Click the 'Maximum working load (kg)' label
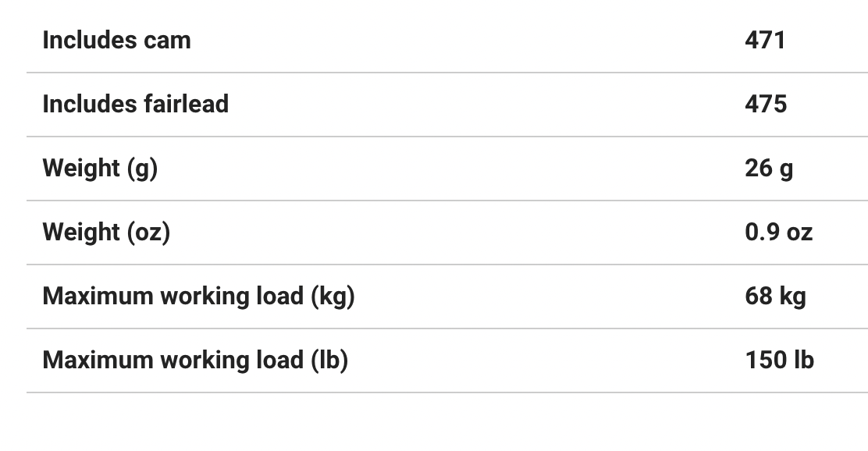868x451 pixels. click(x=198, y=296)
